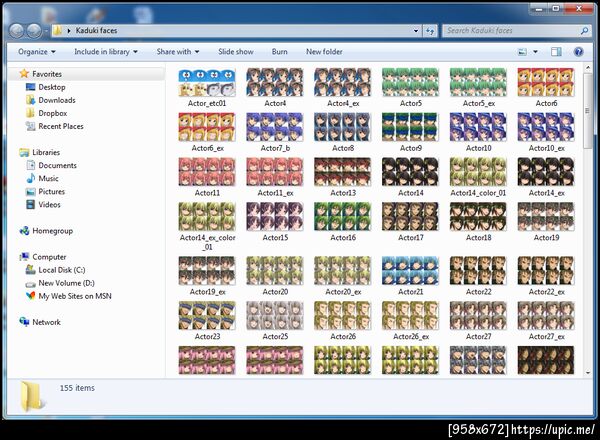Click the Actor22 file name
600x440 pixels.
click(478, 292)
